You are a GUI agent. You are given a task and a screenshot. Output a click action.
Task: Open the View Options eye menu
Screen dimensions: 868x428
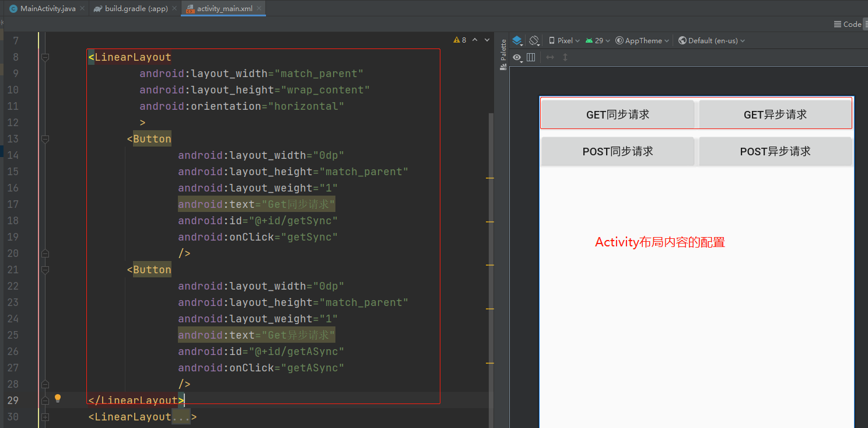click(517, 57)
